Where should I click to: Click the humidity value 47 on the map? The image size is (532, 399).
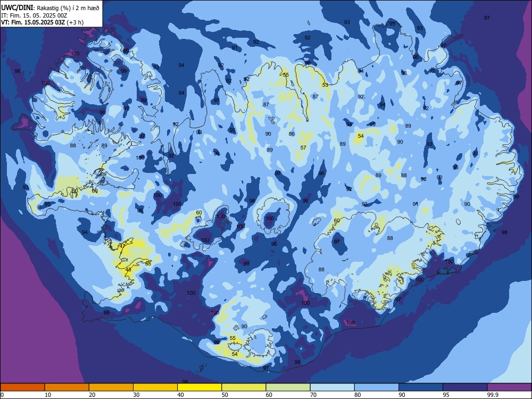pos(123,246)
